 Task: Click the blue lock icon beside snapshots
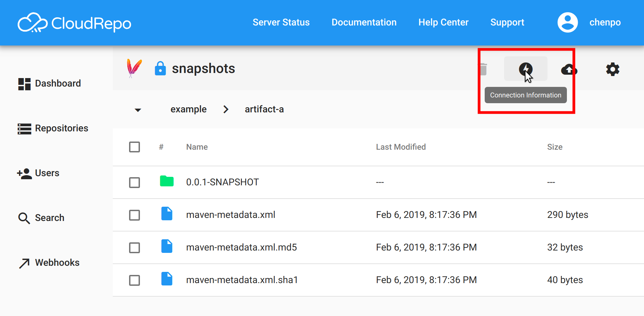[x=160, y=68]
